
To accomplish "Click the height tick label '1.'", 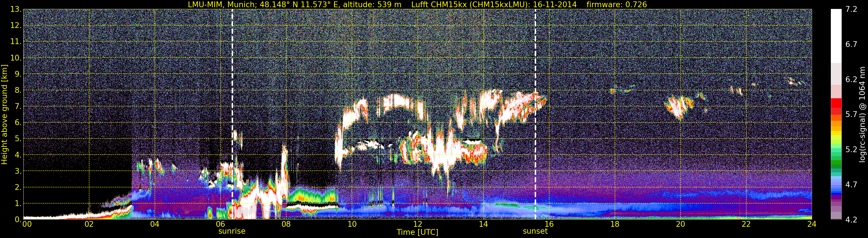I will tap(18, 203).
